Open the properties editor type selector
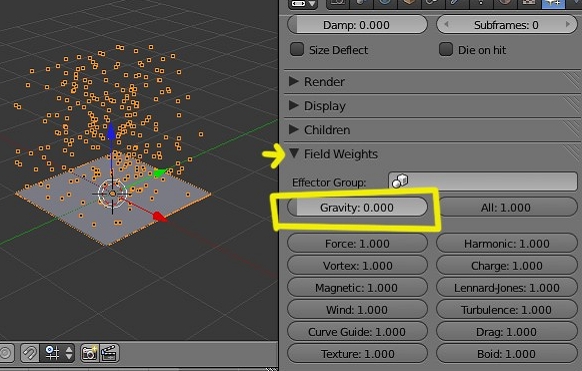The width and height of the screenshot is (582, 371). [x=303, y=4]
